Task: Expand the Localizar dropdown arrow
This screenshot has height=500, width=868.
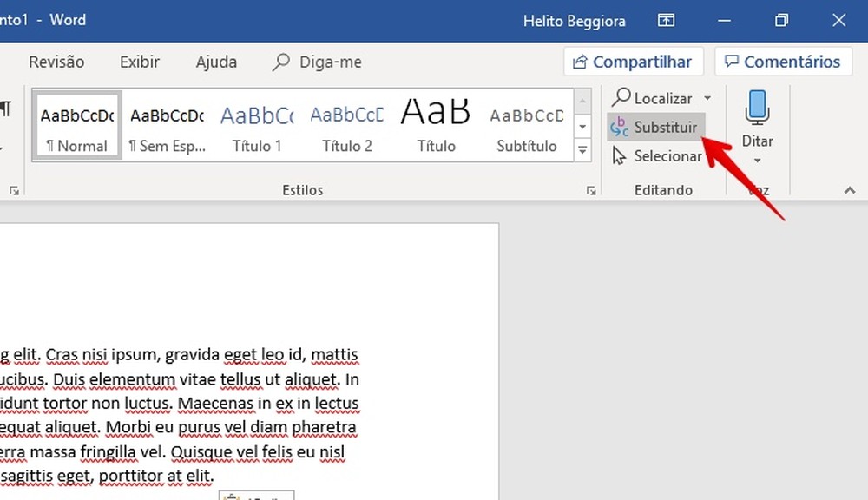Action: pos(707,99)
